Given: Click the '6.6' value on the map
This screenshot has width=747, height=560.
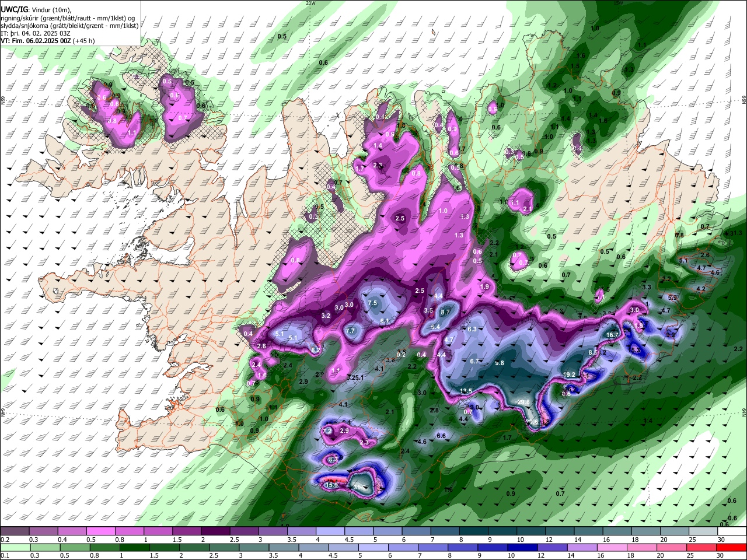Looking at the screenshot, I should (441, 436).
